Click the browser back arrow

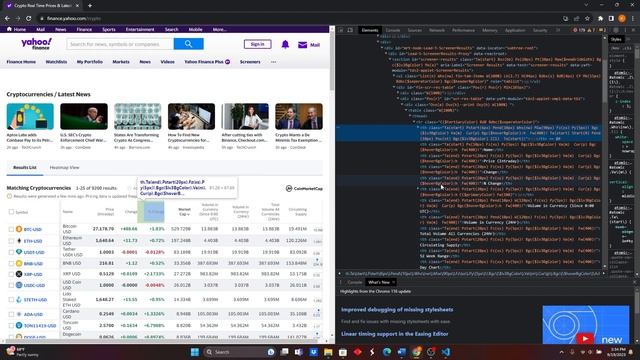tap(7, 18)
